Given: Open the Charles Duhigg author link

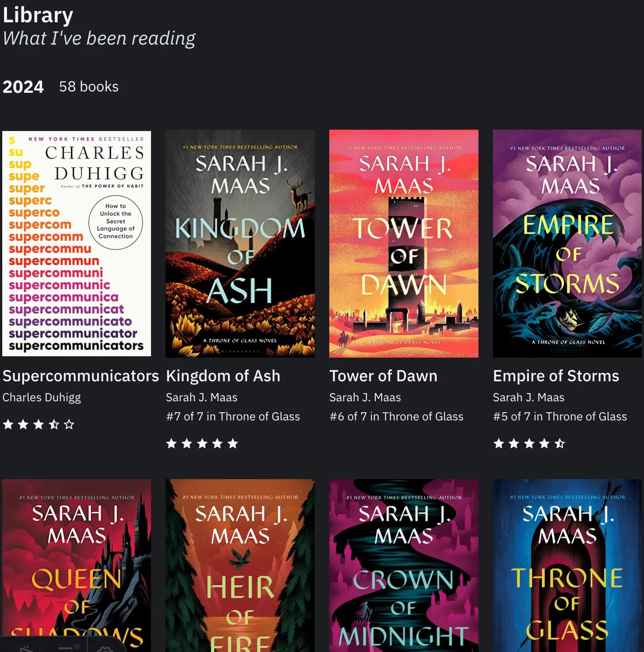Looking at the screenshot, I should click(42, 398).
